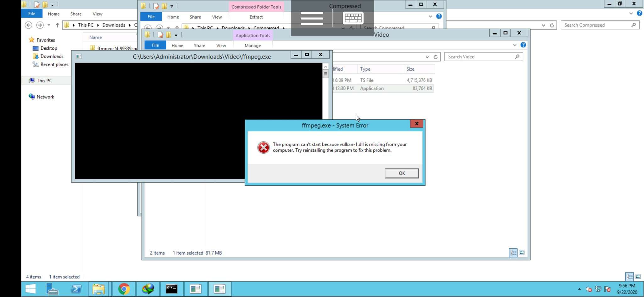Screen dimensions: 644x297
Task: Expand the ribbon in the Video window
Action: click(x=514, y=45)
